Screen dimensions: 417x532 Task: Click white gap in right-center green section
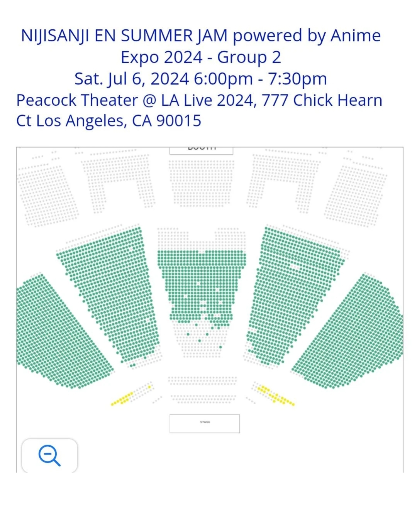(x=295, y=267)
